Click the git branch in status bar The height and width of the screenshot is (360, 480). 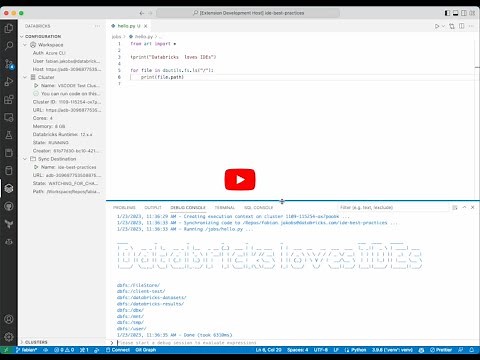tap(27, 350)
